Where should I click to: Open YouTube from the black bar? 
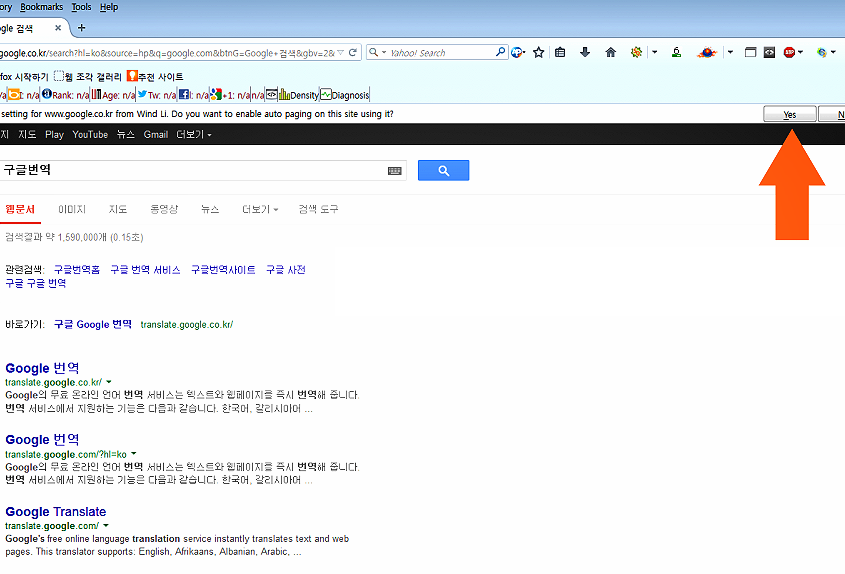tap(90, 134)
